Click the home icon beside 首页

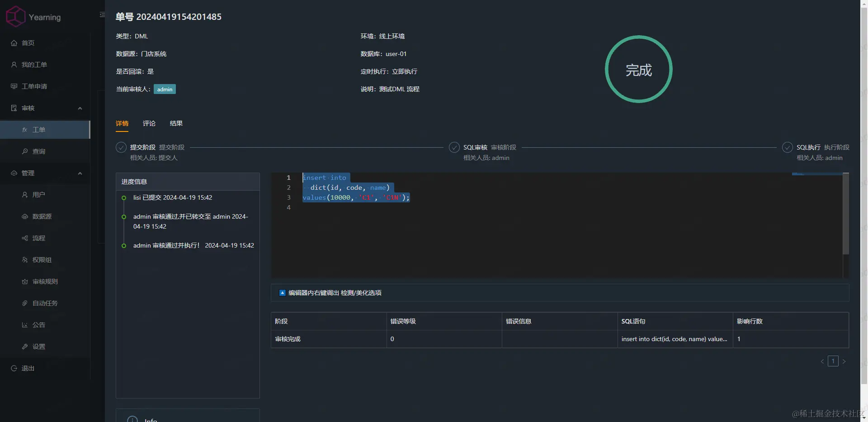14,43
